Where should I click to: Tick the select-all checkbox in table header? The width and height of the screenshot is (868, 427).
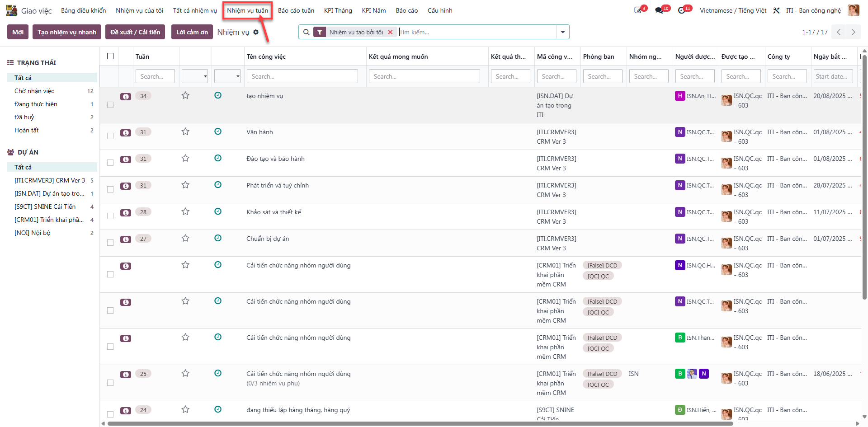[110, 56]
